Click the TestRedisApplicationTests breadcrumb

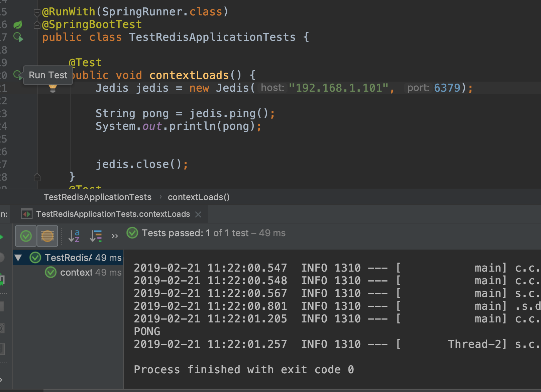click(98, 197)
